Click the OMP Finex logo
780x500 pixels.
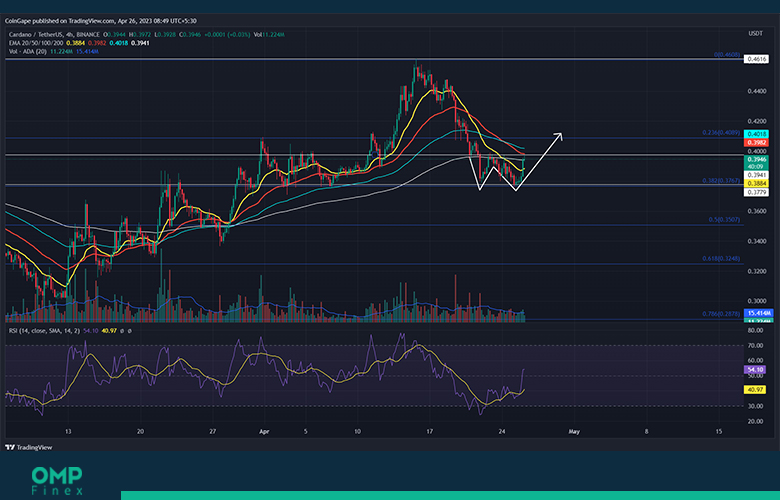point(57,481)
